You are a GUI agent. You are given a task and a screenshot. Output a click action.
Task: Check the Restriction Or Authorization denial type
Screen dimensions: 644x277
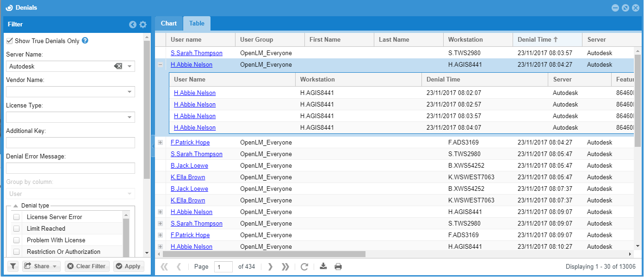[x=17, y=252]
